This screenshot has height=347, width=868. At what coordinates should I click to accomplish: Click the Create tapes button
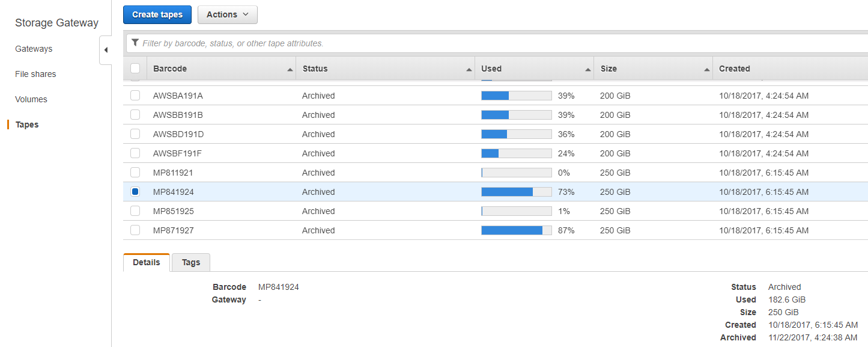[157, 14]
